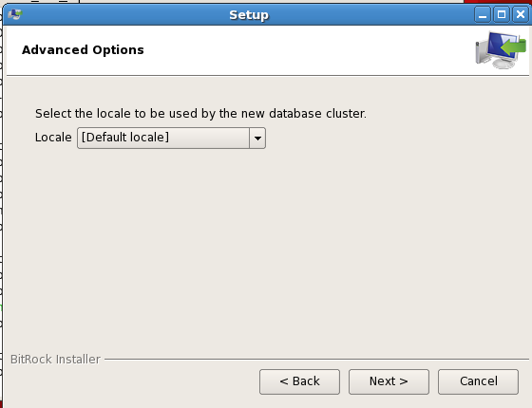Click the Setup title bar text
532x408 pixels.
click(x=249, y=15)
